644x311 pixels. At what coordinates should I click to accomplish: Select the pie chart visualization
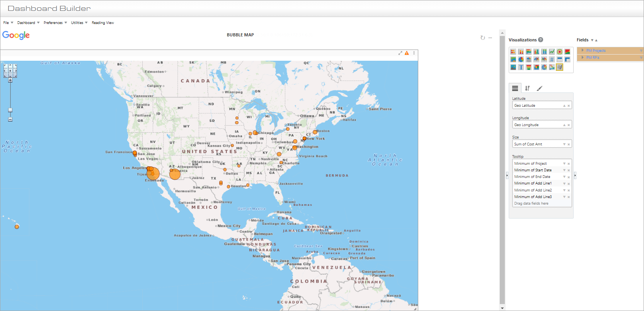[521, 60]
